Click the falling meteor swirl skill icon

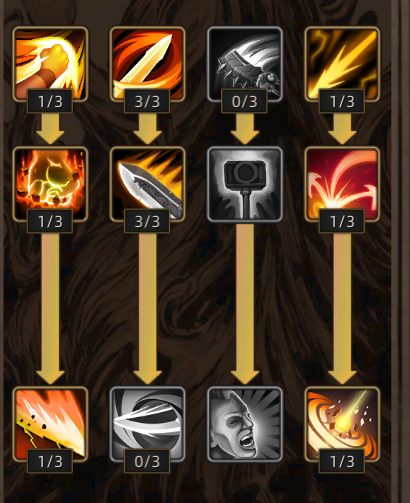coord(342,424)
